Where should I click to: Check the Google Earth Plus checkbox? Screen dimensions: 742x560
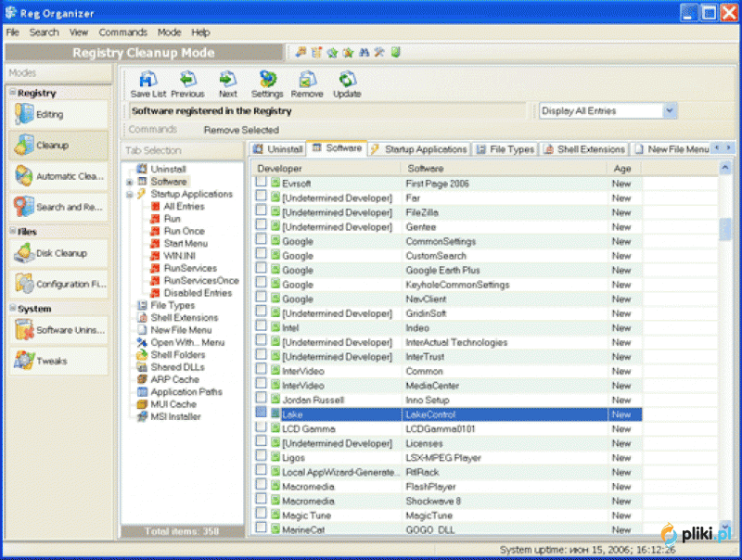click(x=261, y=268)
